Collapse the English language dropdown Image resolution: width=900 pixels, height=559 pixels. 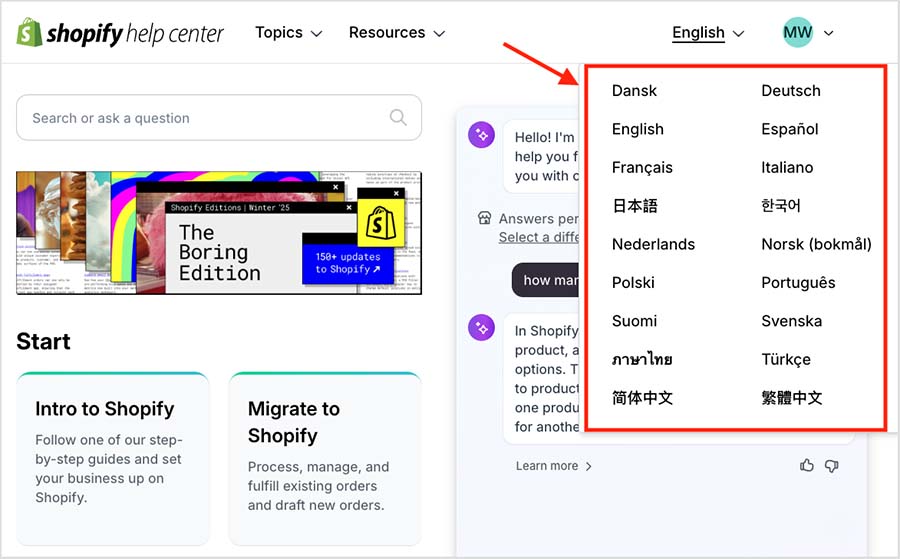(708, 33)
